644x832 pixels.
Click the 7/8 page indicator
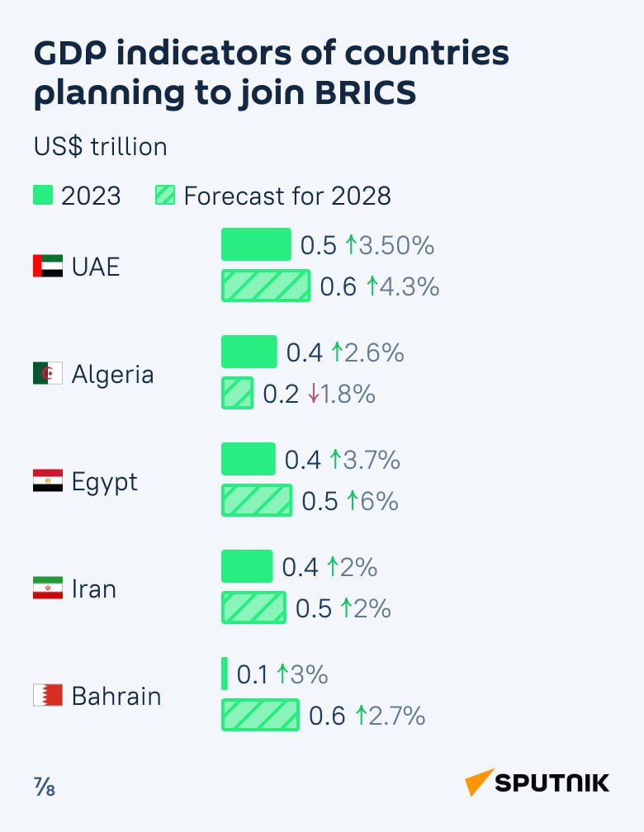(x=45, y=787)
